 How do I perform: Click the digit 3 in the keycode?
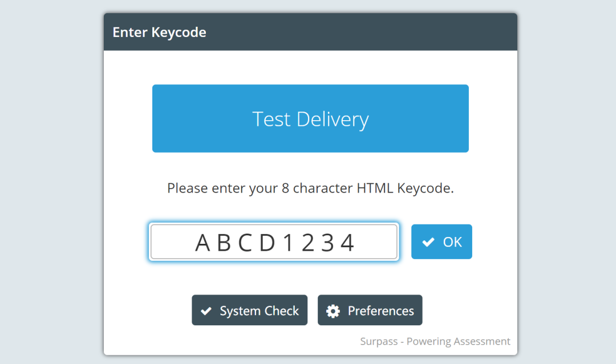pyautogui.click(x=327, y=243)
